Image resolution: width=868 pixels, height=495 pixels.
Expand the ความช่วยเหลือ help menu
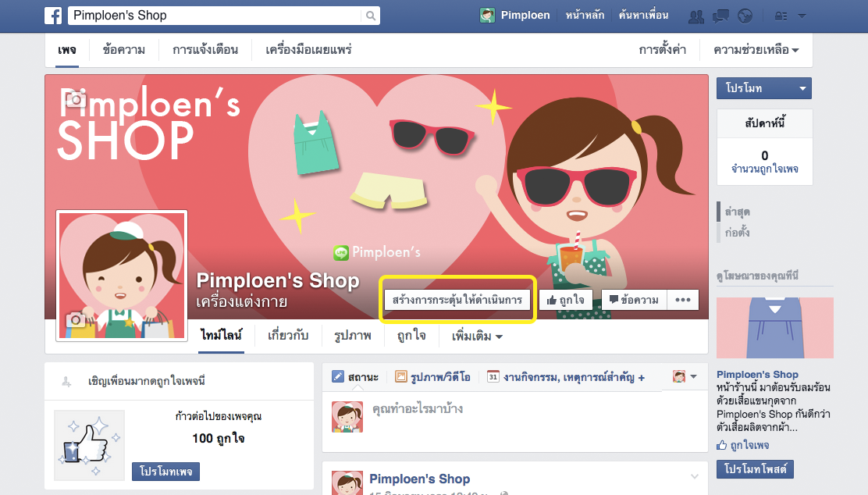point(756,50)
